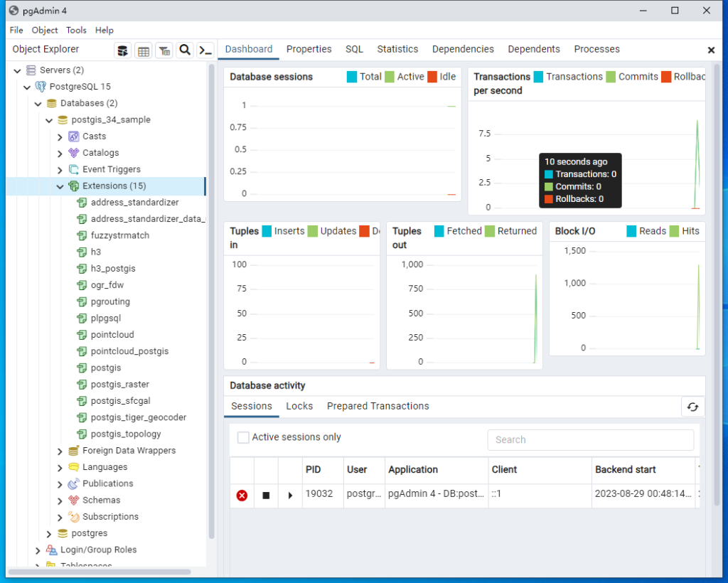Image resolution: width=728 pixels, height=583 pixels.
Task: Click the Casts node icon
Action: pyautogui.click(x=74, y=137)
